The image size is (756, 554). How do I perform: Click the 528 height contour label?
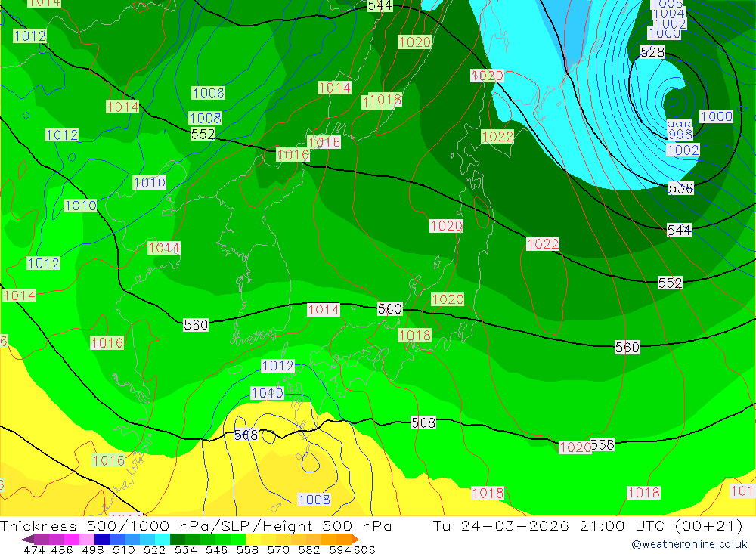click(652, 52)
